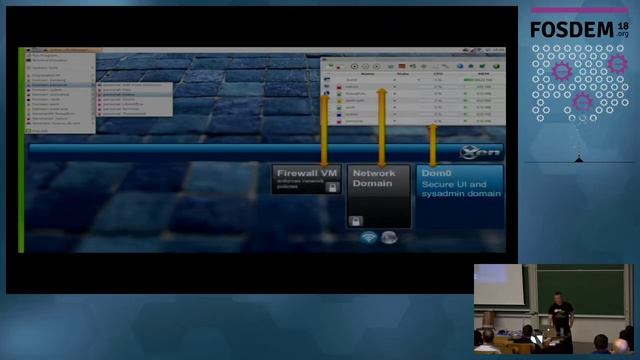
Task: Click the padlock icon in the Firewall VM box
Action: point(332,187)
